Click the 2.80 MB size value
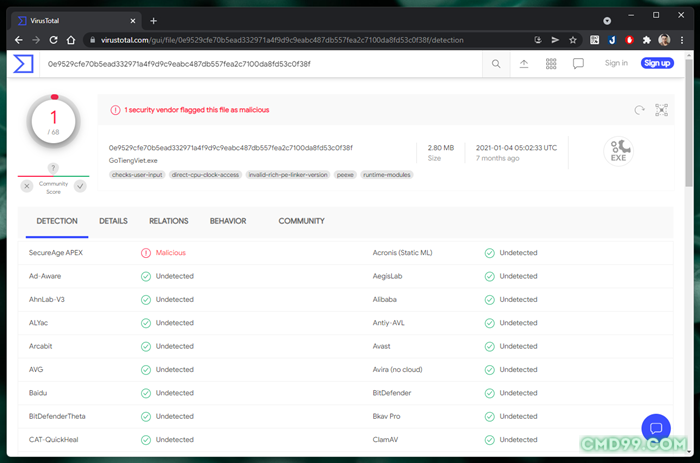700x463 pixels. click(441, 148)
